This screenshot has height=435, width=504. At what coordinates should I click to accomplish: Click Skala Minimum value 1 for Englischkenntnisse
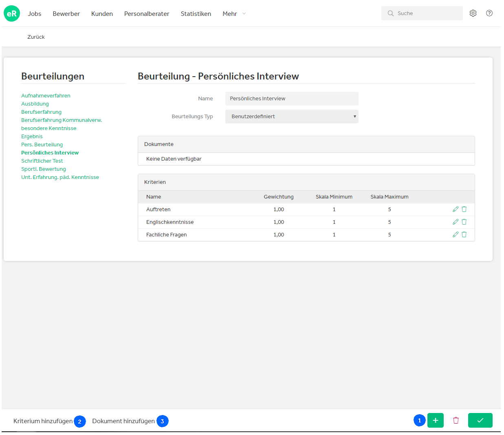click(x=334, y=222)
